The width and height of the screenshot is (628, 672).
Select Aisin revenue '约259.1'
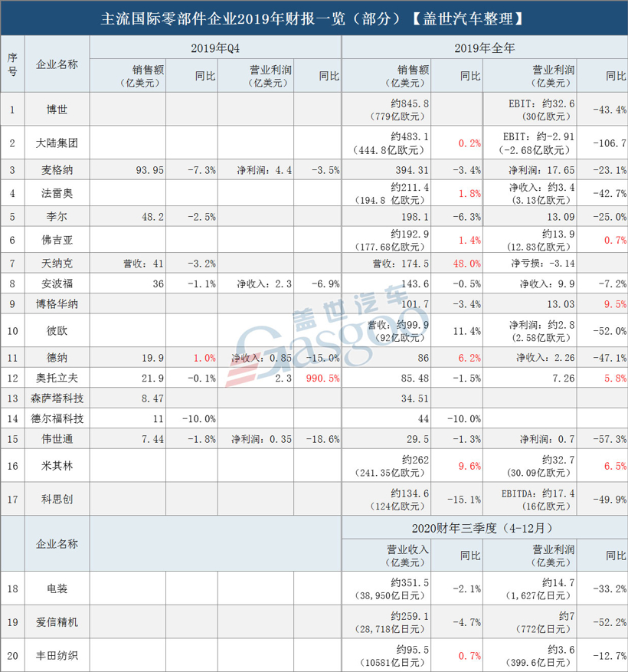(410, 616)
